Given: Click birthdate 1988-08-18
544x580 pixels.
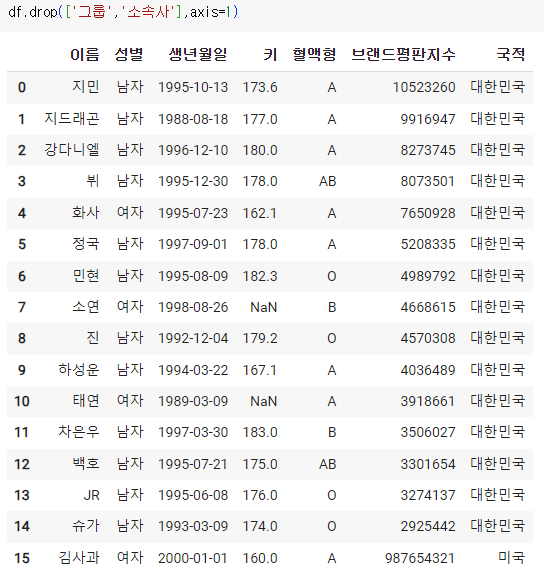Looking at the screenshot, I should (193, 119).
